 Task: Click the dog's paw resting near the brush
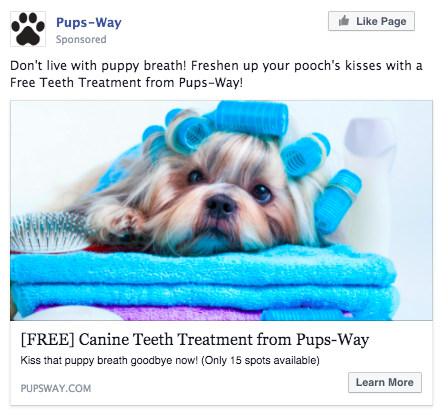coord(128,222)
